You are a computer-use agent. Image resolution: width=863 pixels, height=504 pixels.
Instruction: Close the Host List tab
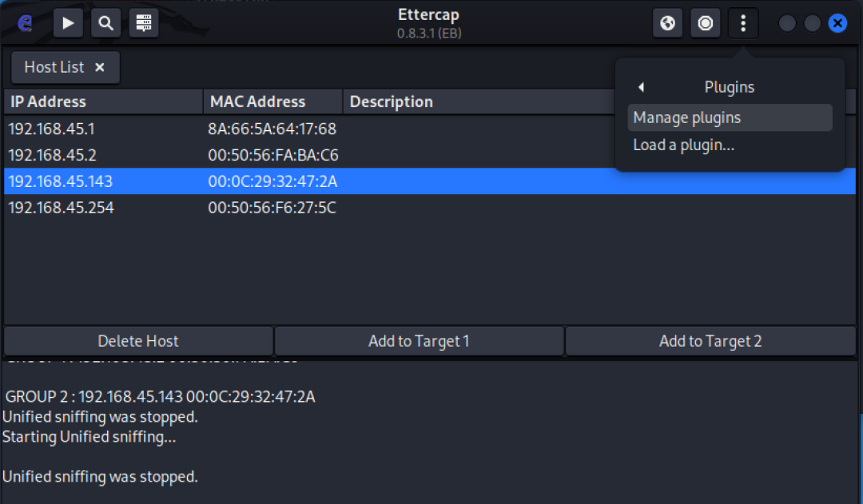click(x=99, y=67)
